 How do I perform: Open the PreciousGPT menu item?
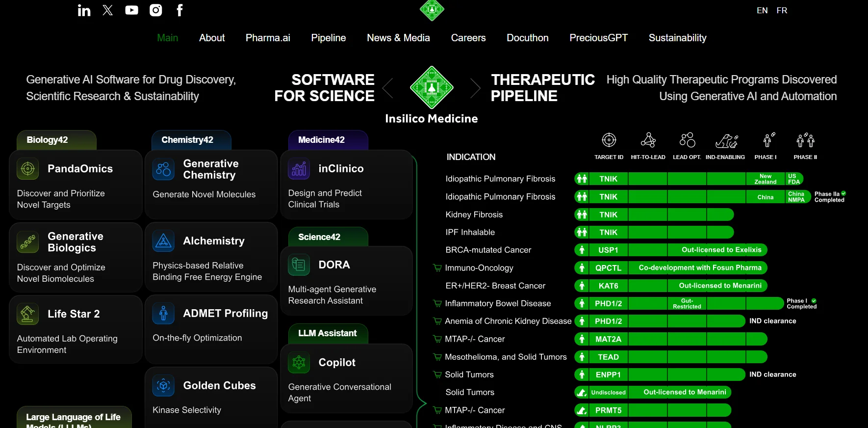click(x=599, y=38)
